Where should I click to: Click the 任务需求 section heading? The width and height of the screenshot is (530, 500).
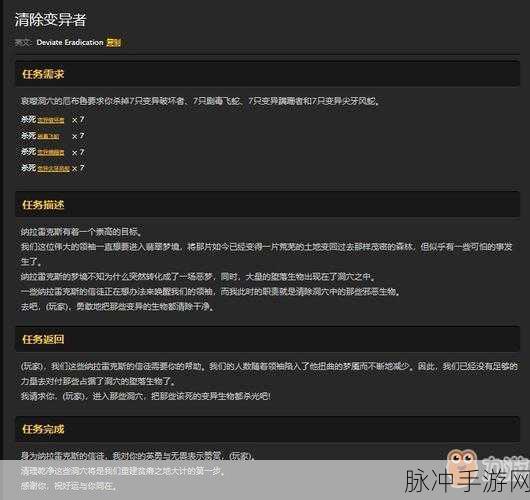(x=43, y=74)
